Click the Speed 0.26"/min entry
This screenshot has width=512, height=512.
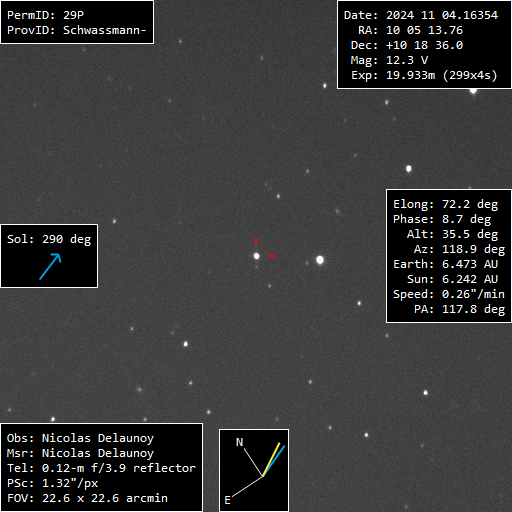click(x=449, y=294)
